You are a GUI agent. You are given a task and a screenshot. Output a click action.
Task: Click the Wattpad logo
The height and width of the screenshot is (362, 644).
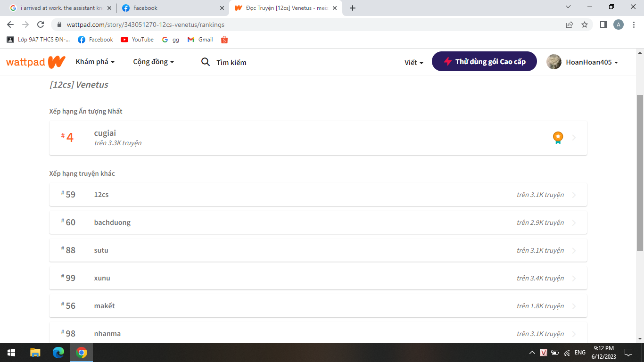(36, 62)
